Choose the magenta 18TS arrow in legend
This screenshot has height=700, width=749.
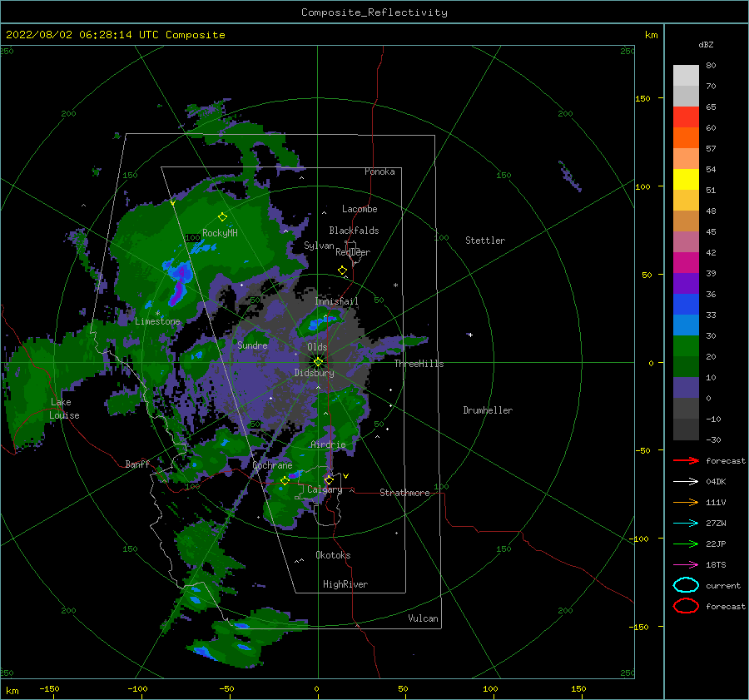(686, 565)
